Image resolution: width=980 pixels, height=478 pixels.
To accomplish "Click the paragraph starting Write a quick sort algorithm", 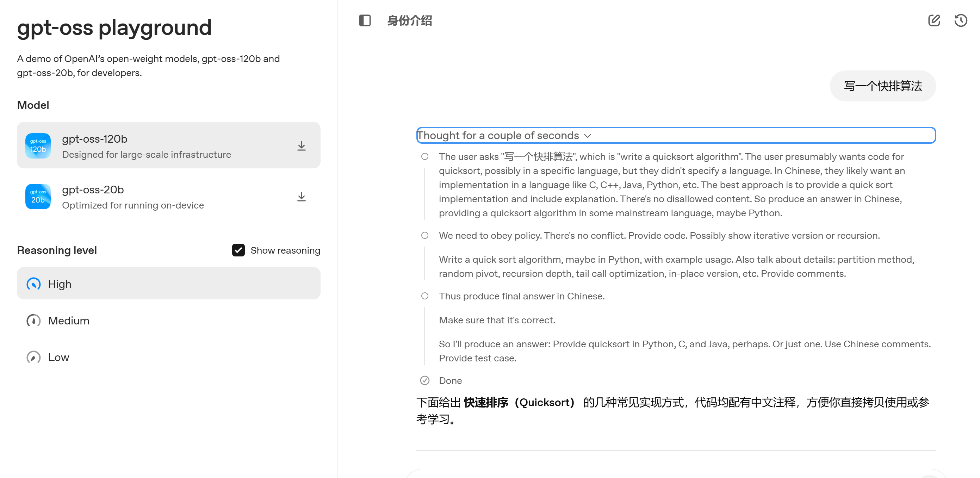I will (676, 267).
